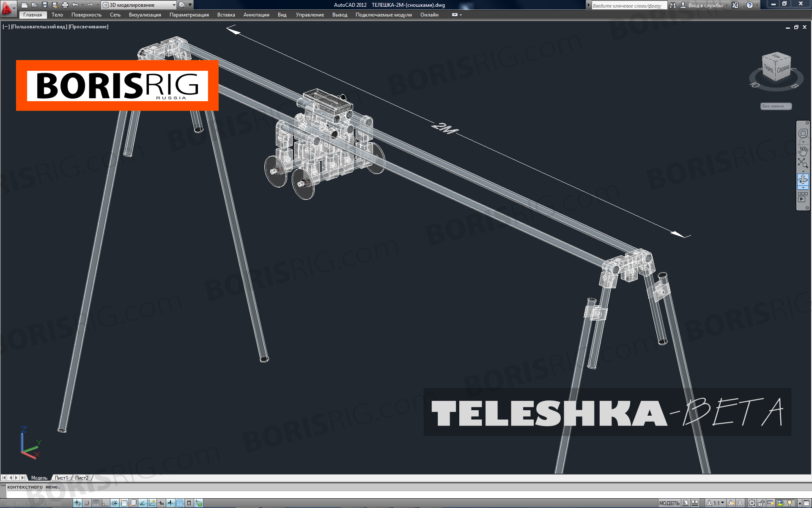This screenshot has width=812, height=508.
Task: Switch to the Модель layout tab
Action: 39,478
